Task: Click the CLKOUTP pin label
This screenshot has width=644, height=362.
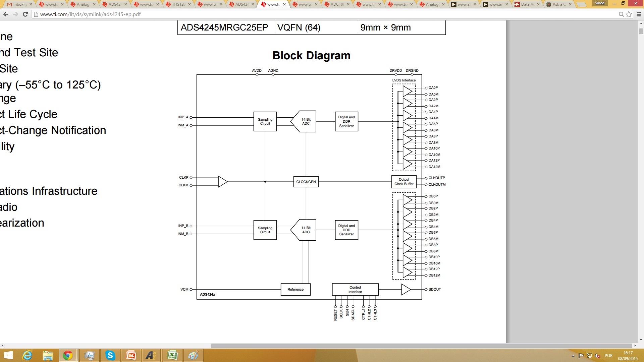Action: pyautogui.click(x=437, y=178)
